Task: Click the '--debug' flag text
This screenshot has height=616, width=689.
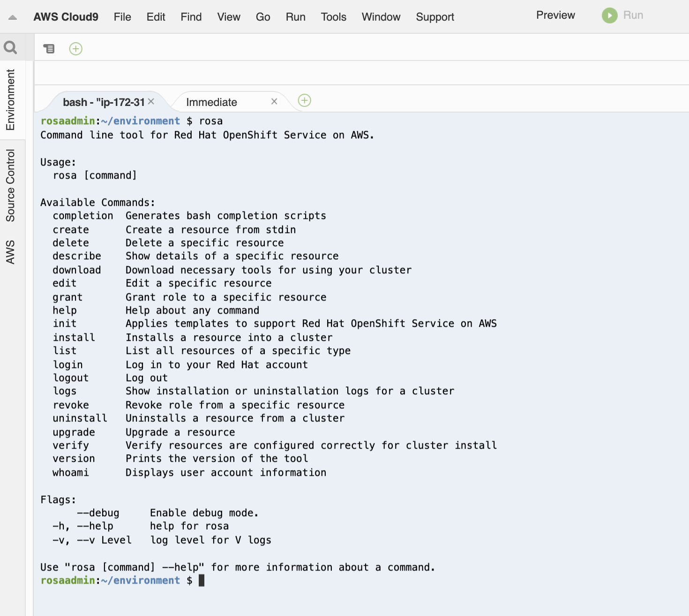Action: [x=98, y=513]
